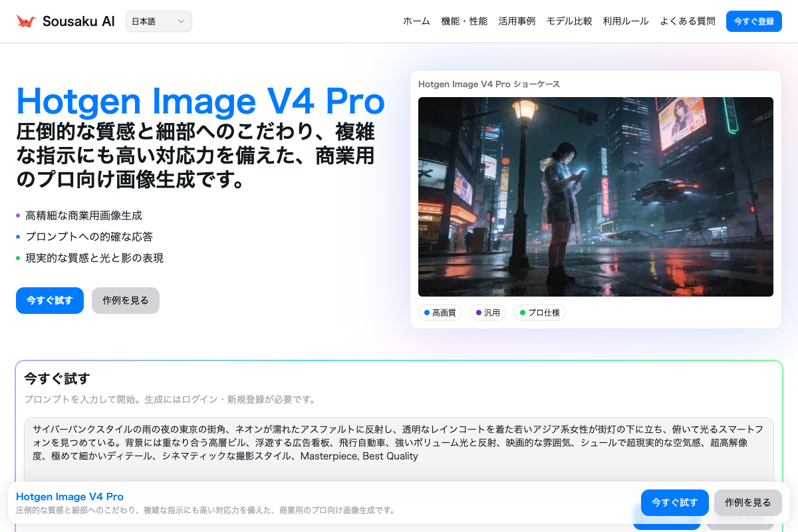Open the モデル比較 page
The height and width of the screenshot is (532, 798).
(x=569, y=21)
